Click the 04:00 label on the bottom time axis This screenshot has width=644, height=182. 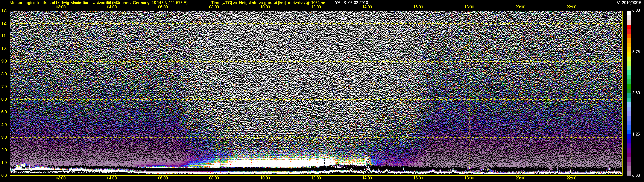(112, 178)
